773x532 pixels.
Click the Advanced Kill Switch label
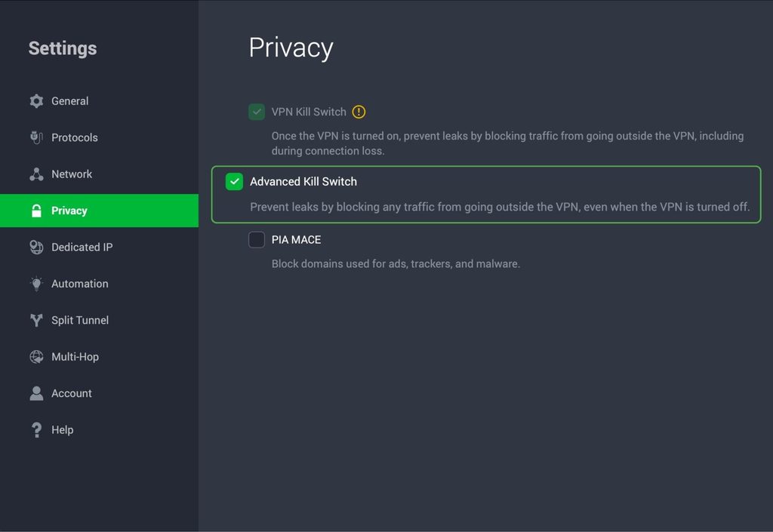coord(303,181)
